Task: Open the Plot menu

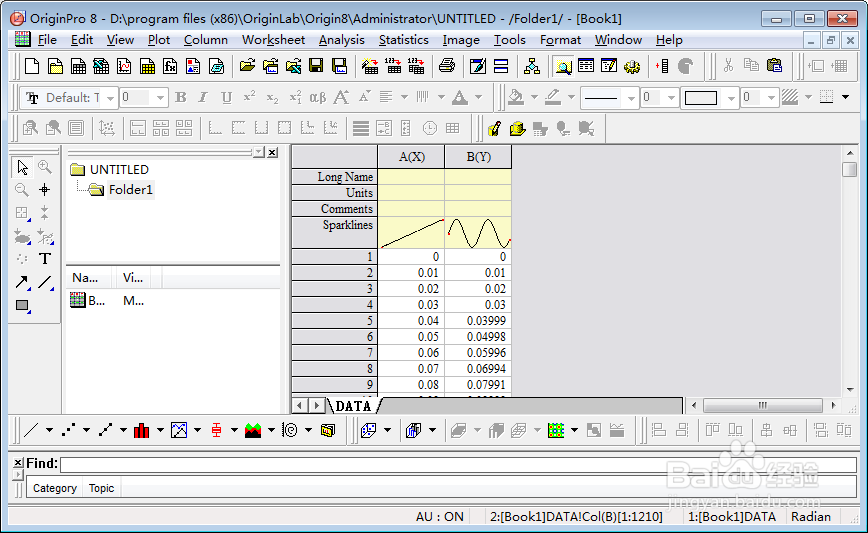Action: pyautogui.click(x=159, y=40)
